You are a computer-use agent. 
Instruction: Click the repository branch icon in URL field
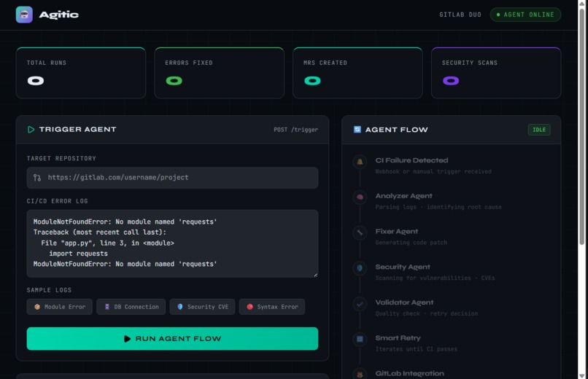point(37,178)
